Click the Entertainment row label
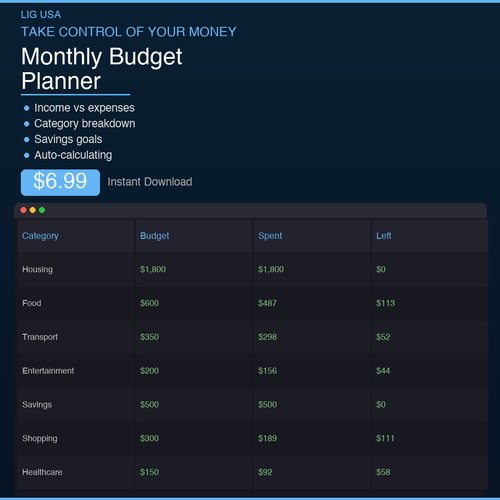 coord(48,371)
